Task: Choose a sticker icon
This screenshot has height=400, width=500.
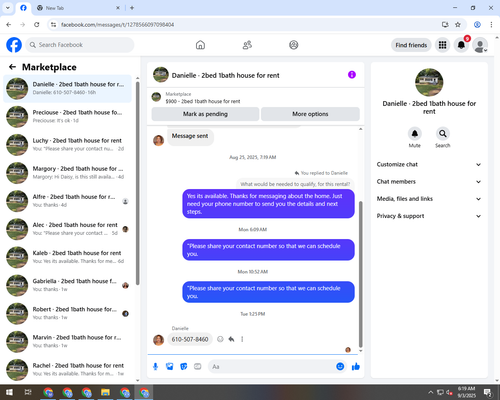Action: (184, 367)
